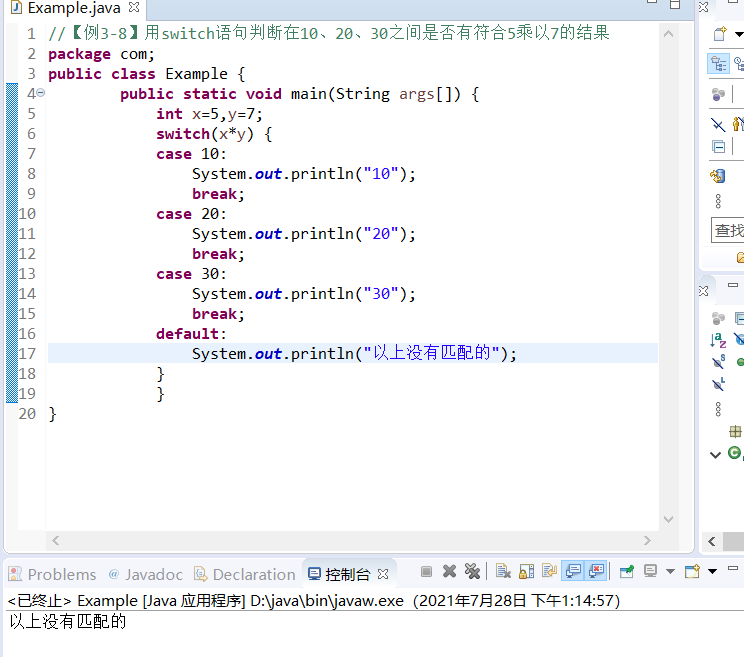Viewport: 744px width, 657px height.
Task: Click Focus on Workweek gray balls icon
Action: (x=718, y=94)
